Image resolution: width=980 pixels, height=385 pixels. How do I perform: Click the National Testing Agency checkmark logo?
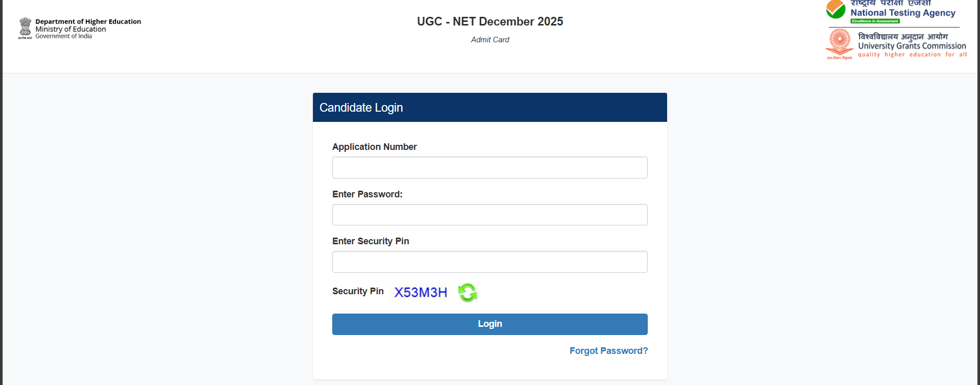point(836,10)
